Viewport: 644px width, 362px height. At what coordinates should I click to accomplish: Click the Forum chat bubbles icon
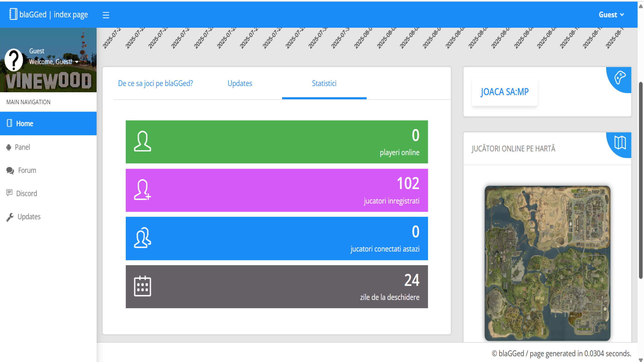click(10, 171)
